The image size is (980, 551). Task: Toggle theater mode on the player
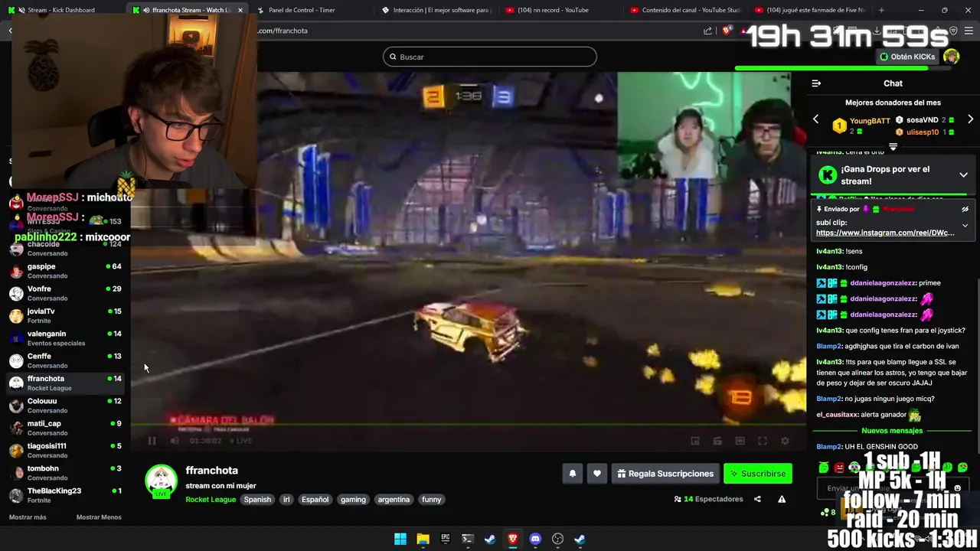click(740, 441)
